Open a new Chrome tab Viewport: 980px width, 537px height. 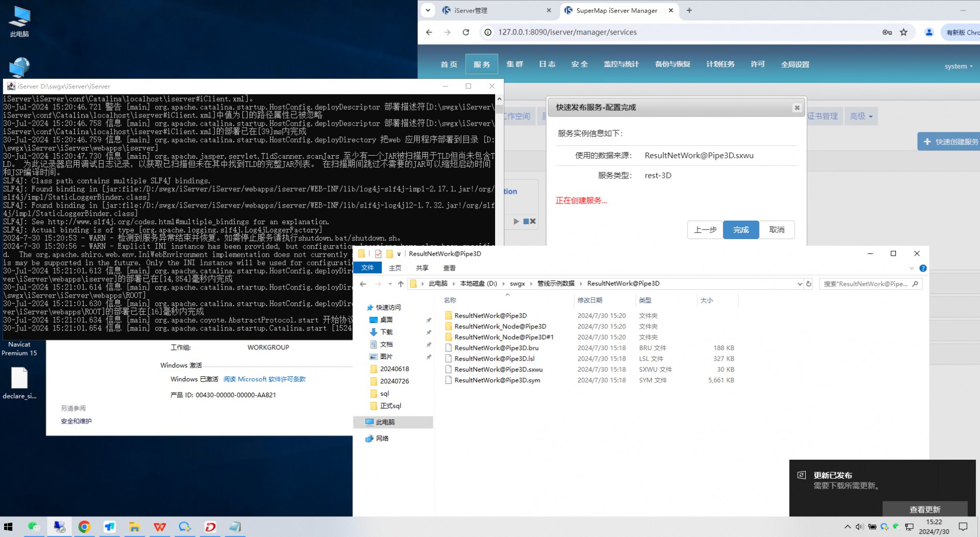point(689,10)
